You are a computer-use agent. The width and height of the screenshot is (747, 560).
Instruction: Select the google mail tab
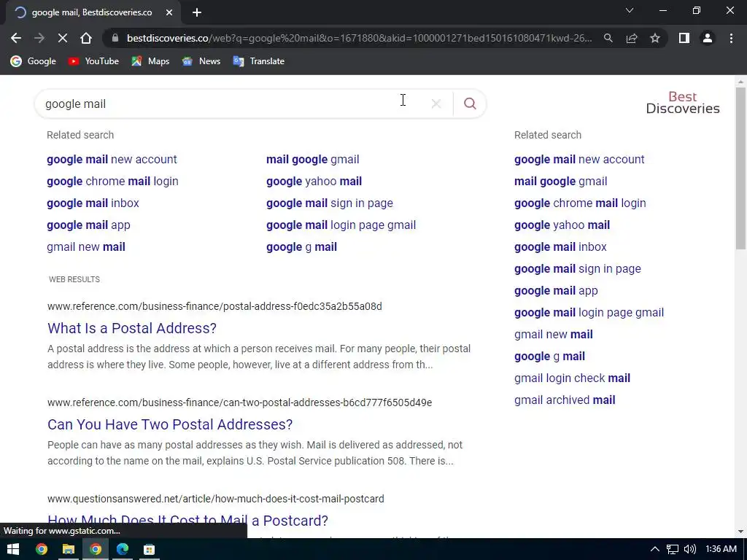tap(91, 12)
